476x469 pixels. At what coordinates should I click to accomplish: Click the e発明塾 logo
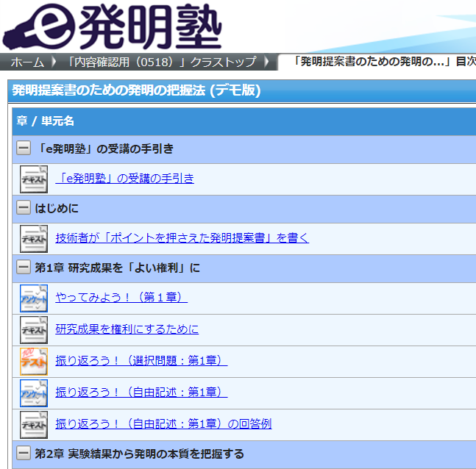[x=112, y=28]
